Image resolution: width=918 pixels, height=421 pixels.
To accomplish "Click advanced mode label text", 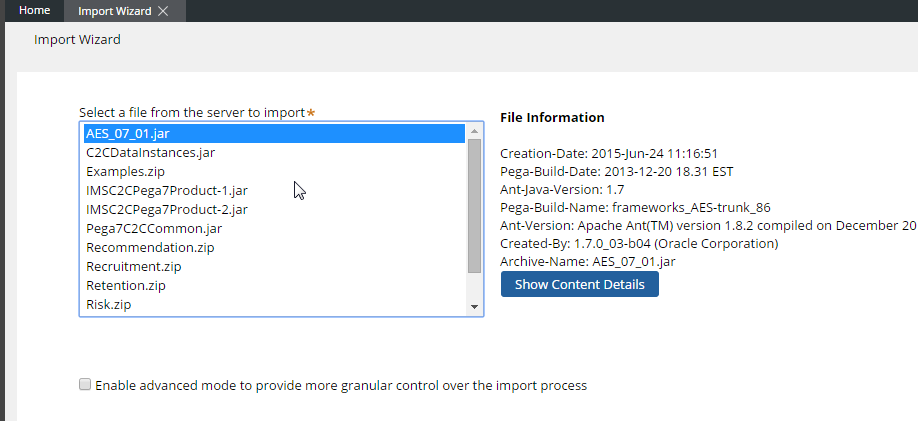I will (340, 385).
